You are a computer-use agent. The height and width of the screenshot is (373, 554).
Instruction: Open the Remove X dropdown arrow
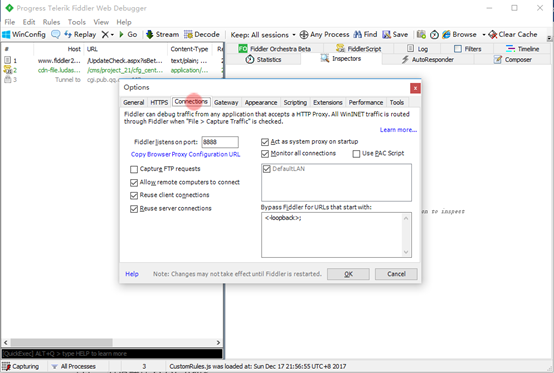(x=112, y=35)
